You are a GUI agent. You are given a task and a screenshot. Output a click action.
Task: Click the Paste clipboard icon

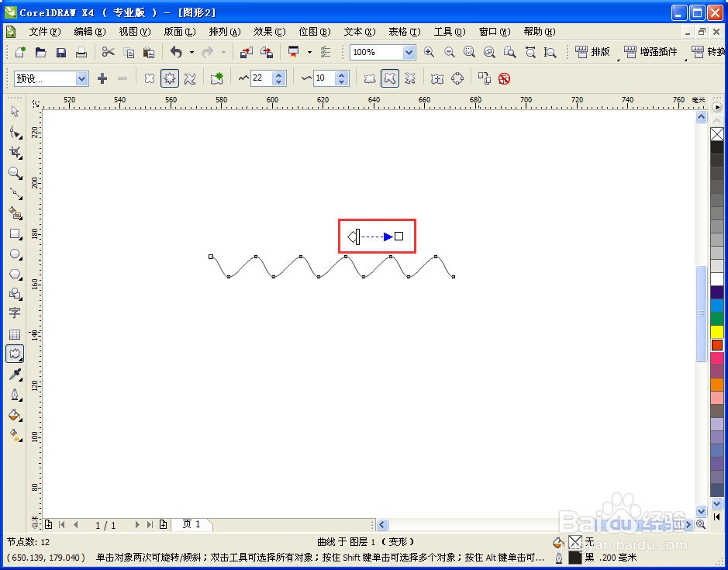pyautogui.click(x=149, y=53)
